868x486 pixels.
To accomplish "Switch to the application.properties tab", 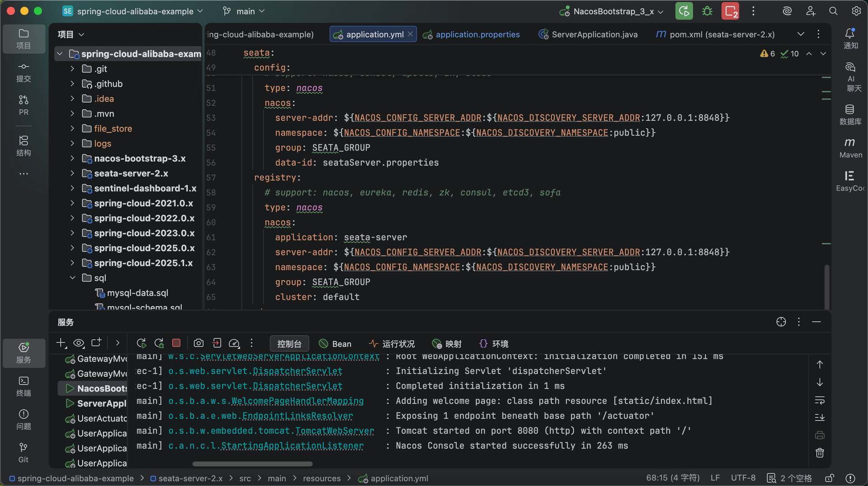I will (477, 34).
